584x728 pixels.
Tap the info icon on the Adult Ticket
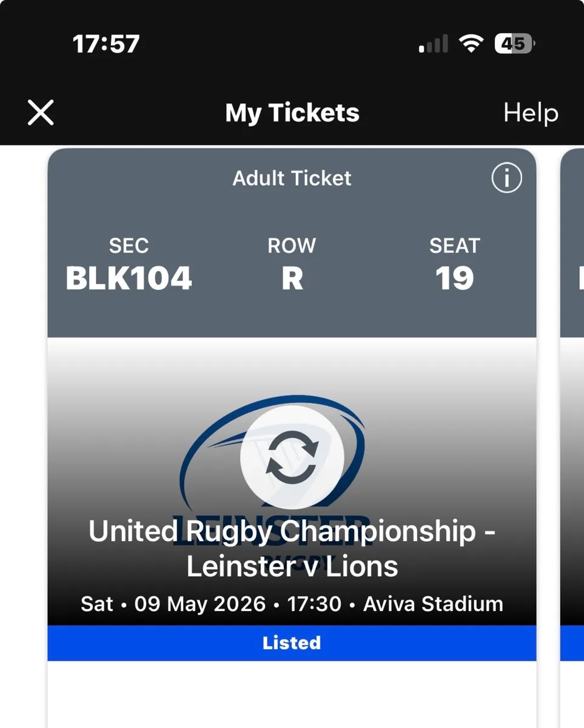coord(506,178)
